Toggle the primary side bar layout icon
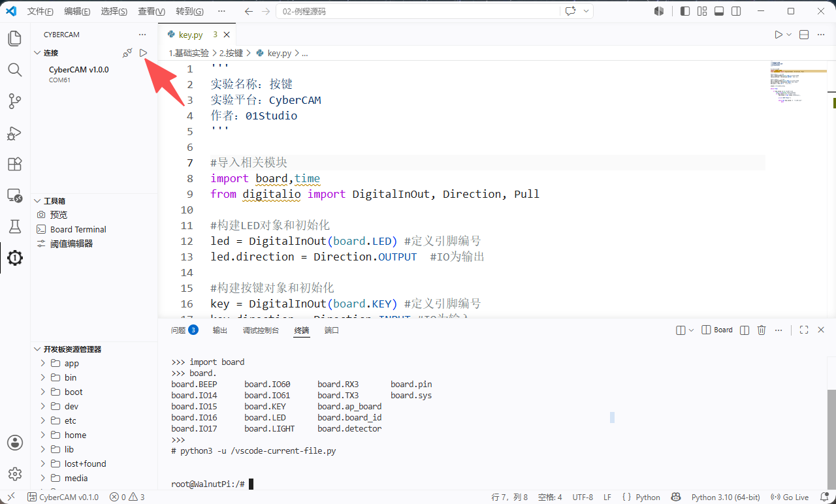Viewport: 836px width, 504px height. pos(685,11)
